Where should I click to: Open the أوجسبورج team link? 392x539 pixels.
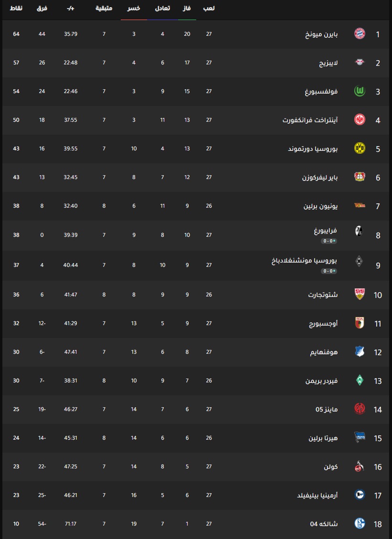(323, 324)
